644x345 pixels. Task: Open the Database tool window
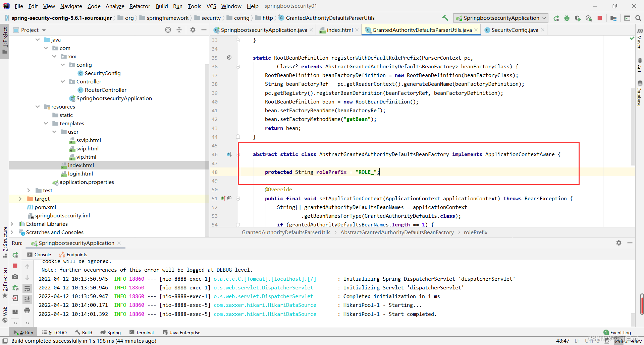(640, 93)
